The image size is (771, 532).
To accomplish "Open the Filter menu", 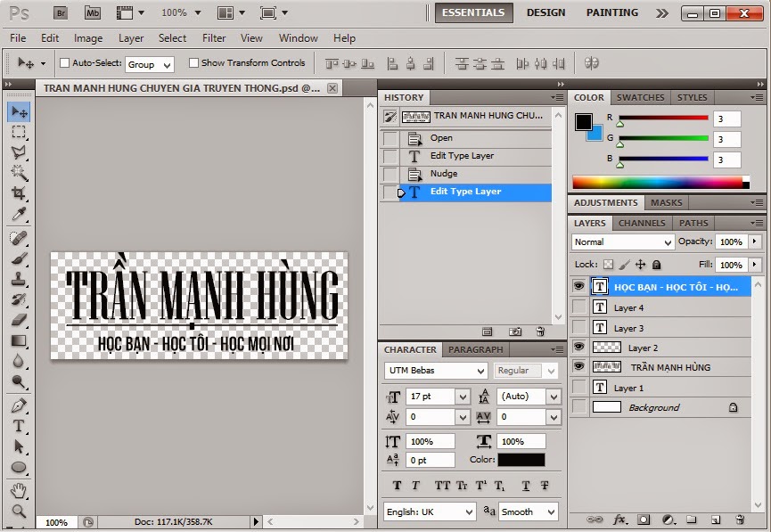I will coord(214,37).
